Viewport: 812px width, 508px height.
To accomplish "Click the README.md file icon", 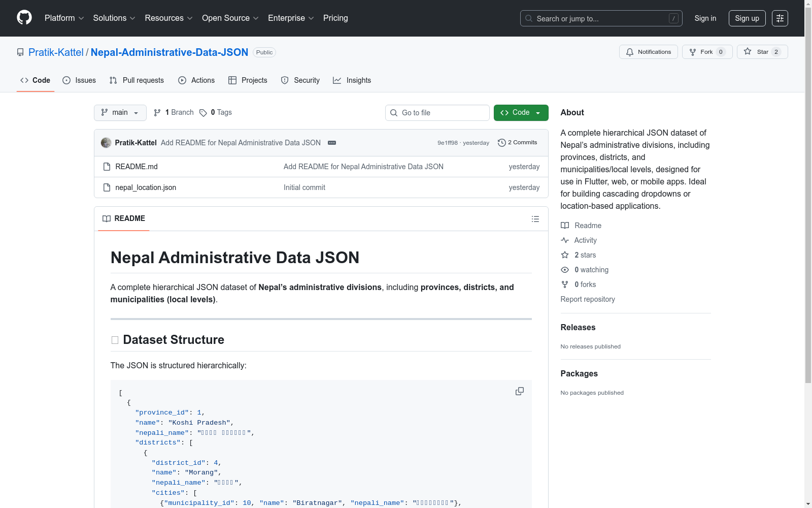I will click(x=107, y=167).
